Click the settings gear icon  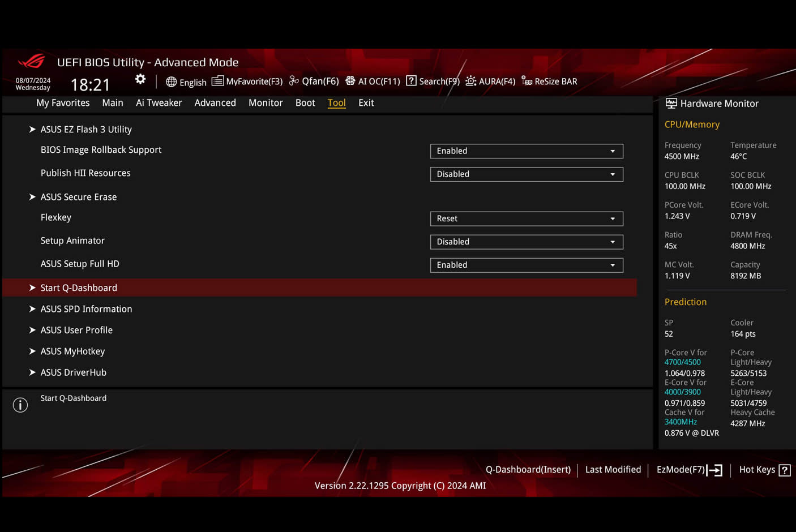140,80
